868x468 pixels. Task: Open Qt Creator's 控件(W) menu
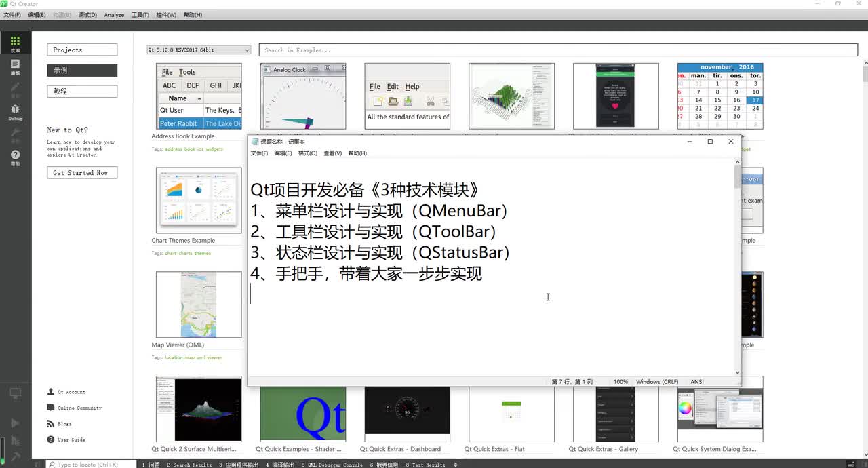166,15
